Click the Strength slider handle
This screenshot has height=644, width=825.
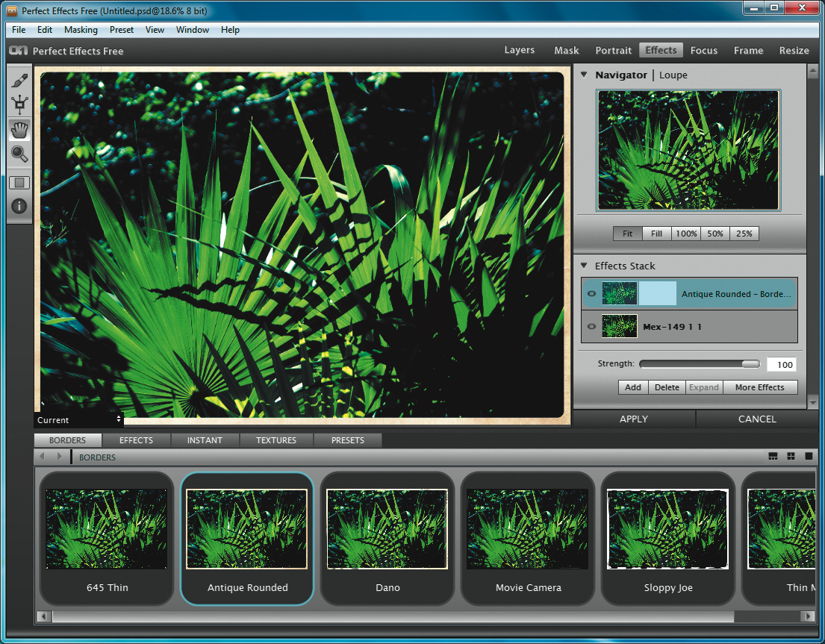pos(750,364)
